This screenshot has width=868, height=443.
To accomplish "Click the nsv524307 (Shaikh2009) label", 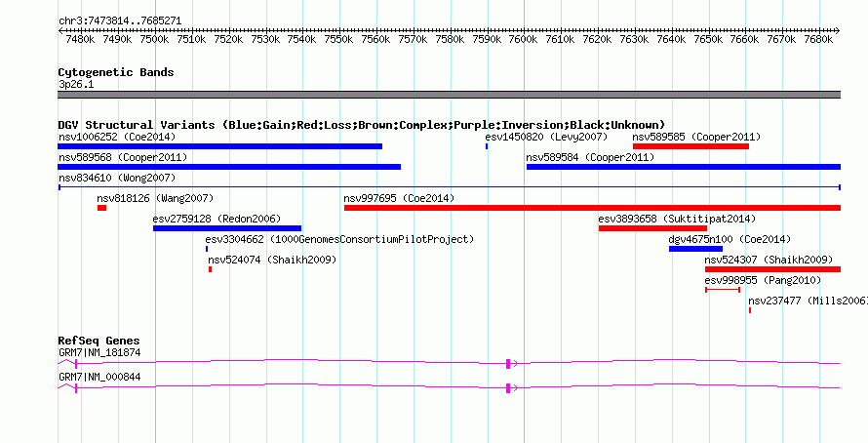I will [x=769, y=260].
